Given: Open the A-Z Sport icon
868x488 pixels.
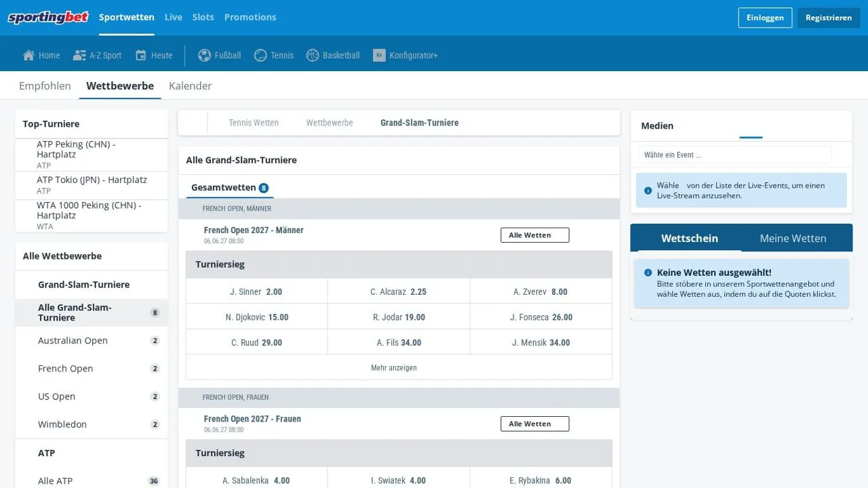Looking at the screenshot, I should coord(79,56).
